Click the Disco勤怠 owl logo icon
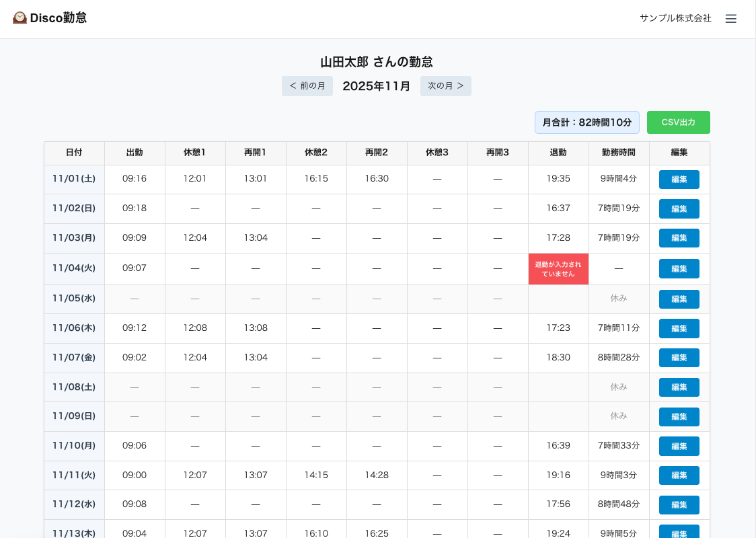756x538 pixels. point(19,17)
